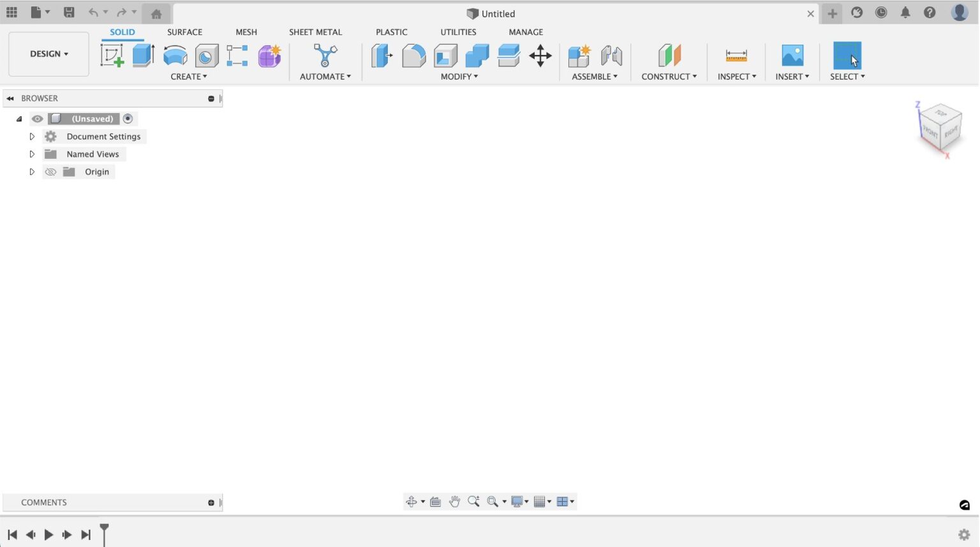Expand the Document Settings tree item
Screen dimensions: 980x547
pyautogui.click(x=32, y=136)
